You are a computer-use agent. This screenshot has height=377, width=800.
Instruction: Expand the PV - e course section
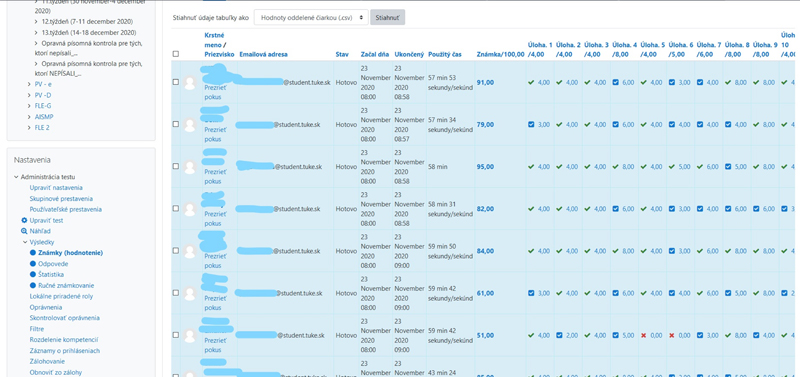(x=30, y=84)
